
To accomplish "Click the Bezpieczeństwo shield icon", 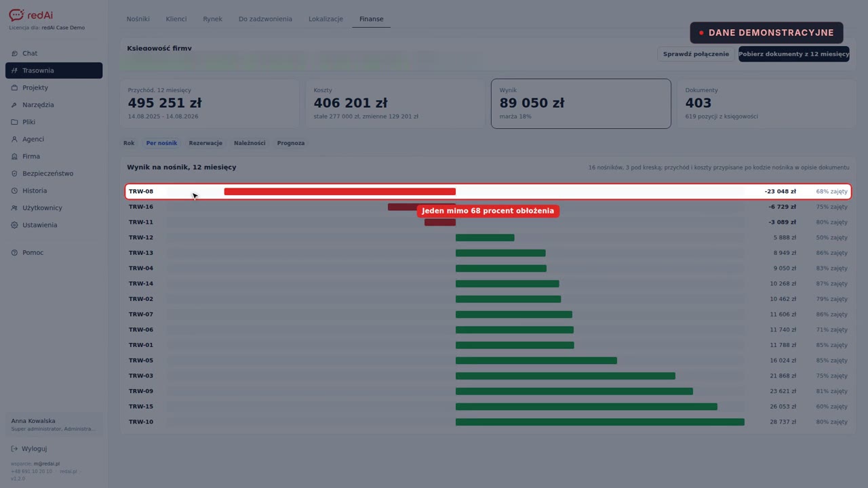I will (x=15, y=174).
